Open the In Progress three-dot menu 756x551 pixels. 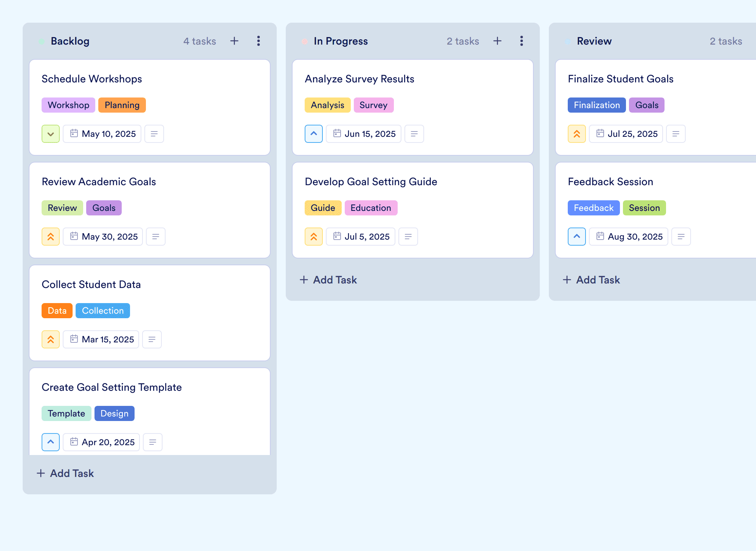pyautogui.click(x=522, y=41)
